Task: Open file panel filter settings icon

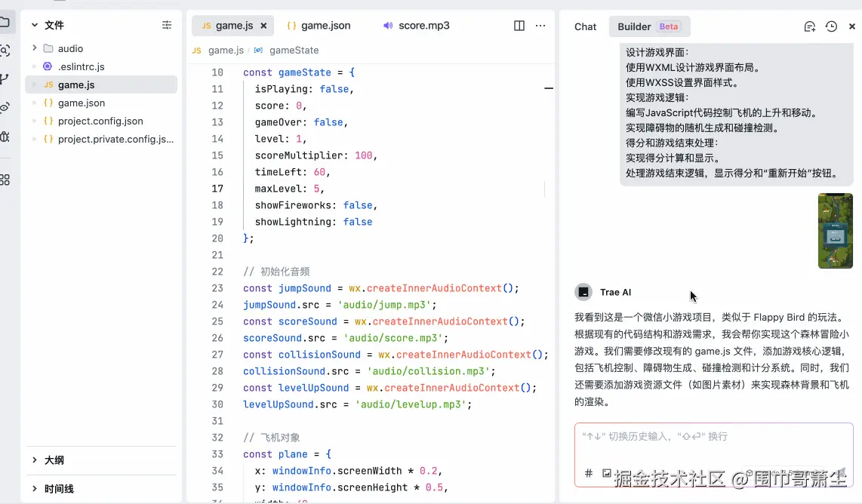Action: pyautogui.click(x=167, y=25)
